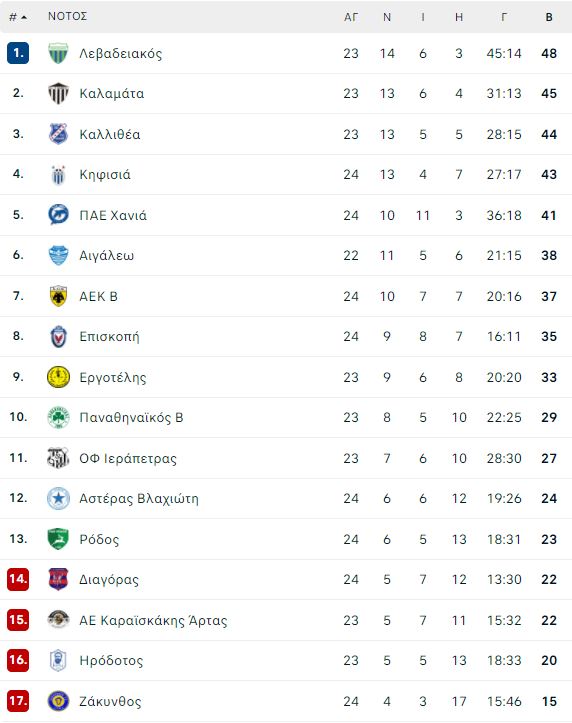This screenshot has height=723, width=572.
Task: Click the Παναθηναϊκός Β shamrock crest
Action: (x=59, y=417)
